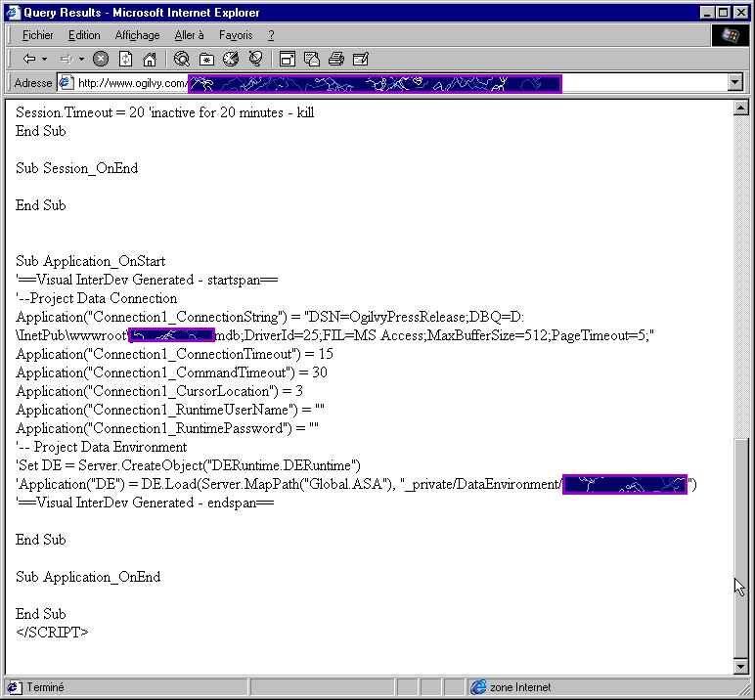This screenshot has height=700, width=755.
Task: Click the vertical scrollbar up arrow
Action: [741, 108]
